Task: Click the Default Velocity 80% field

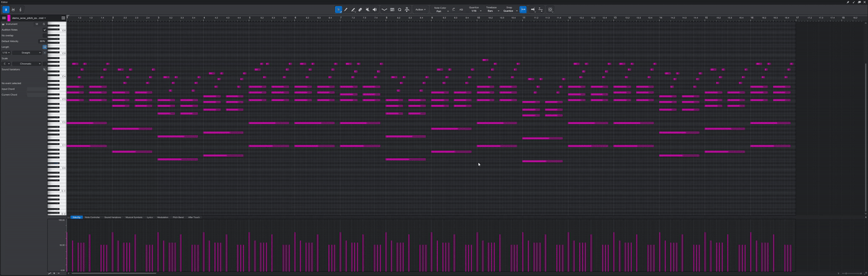Action: 42,41
